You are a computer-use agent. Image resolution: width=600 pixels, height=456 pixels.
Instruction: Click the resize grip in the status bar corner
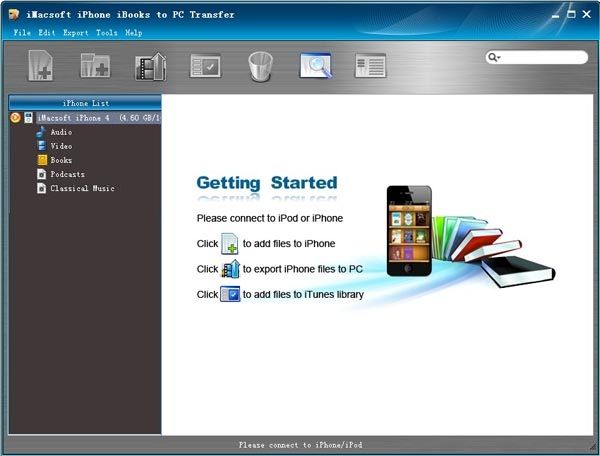pos(593,446)
